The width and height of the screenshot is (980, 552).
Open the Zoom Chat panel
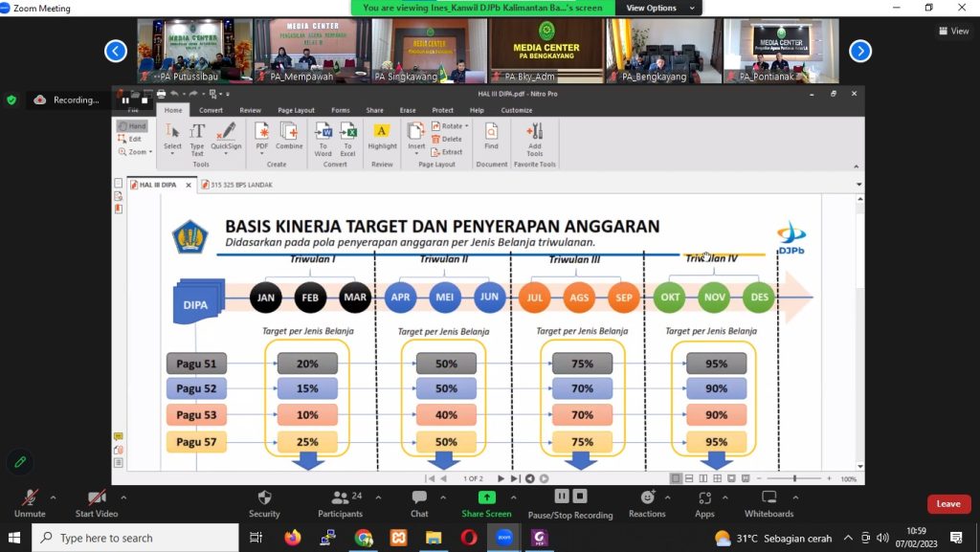click(x=419, y=498)
